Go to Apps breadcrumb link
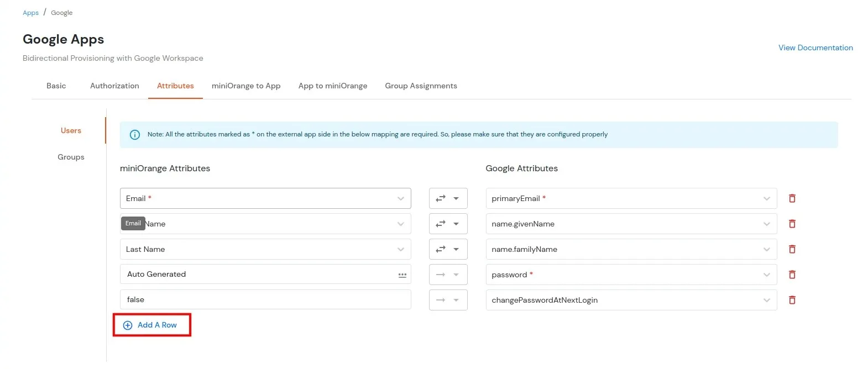 [x=30, y=13]
